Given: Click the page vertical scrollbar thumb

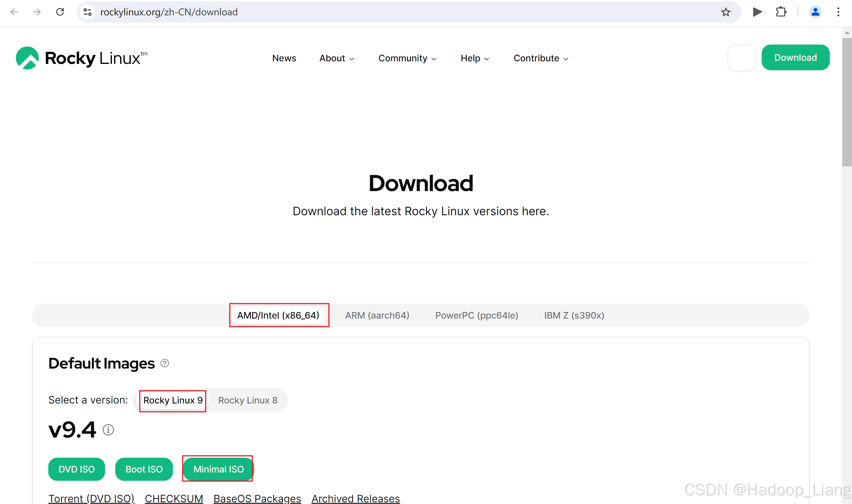Looking at the screenshot, I should (x=847, y=102).
